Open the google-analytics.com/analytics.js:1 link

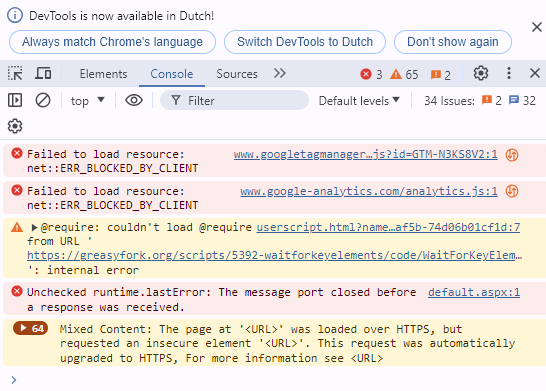(x=369, y=191)
